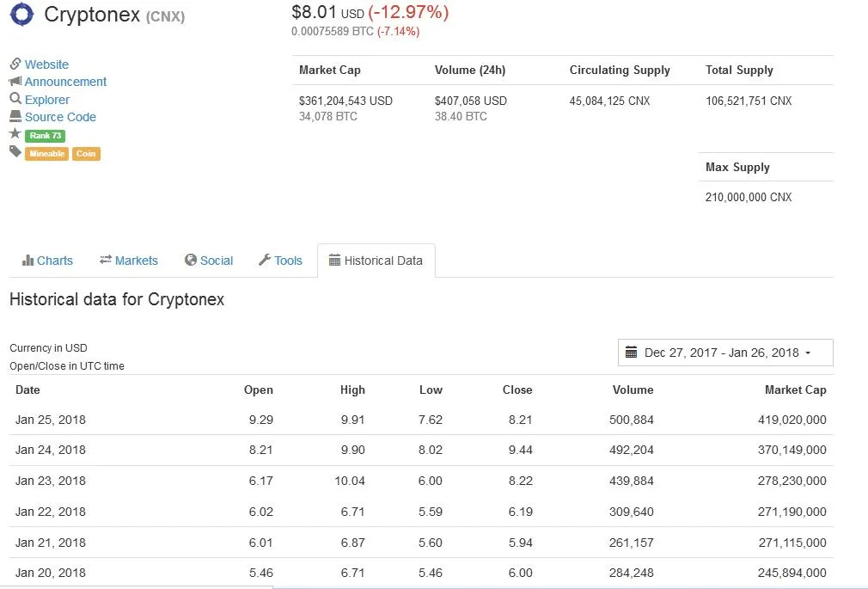Screen dimensions: 868x589
Task: Click the Volume column header
Action: 633,390
